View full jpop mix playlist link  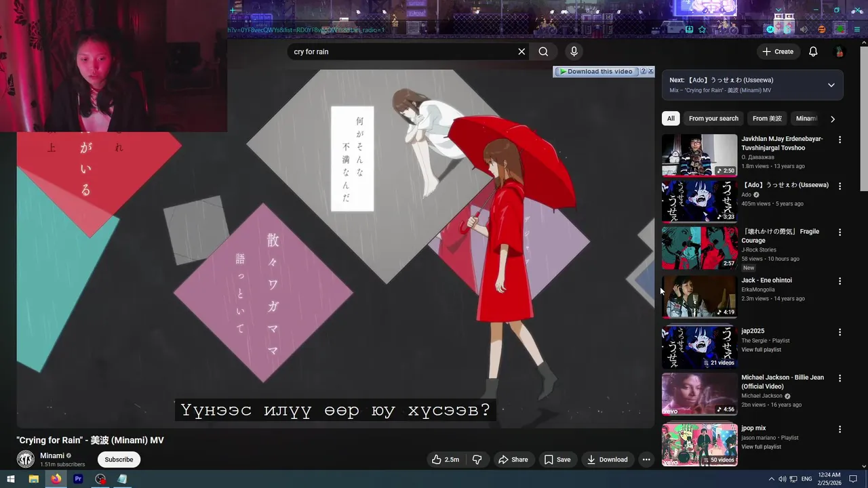pos(761,447)
